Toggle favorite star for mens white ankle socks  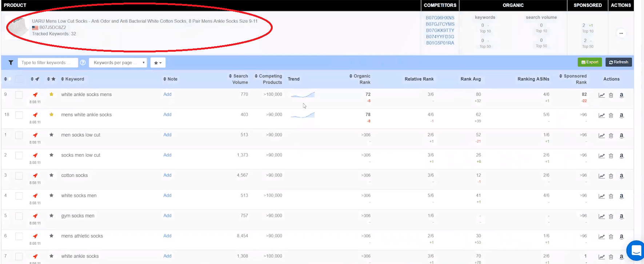52,114
